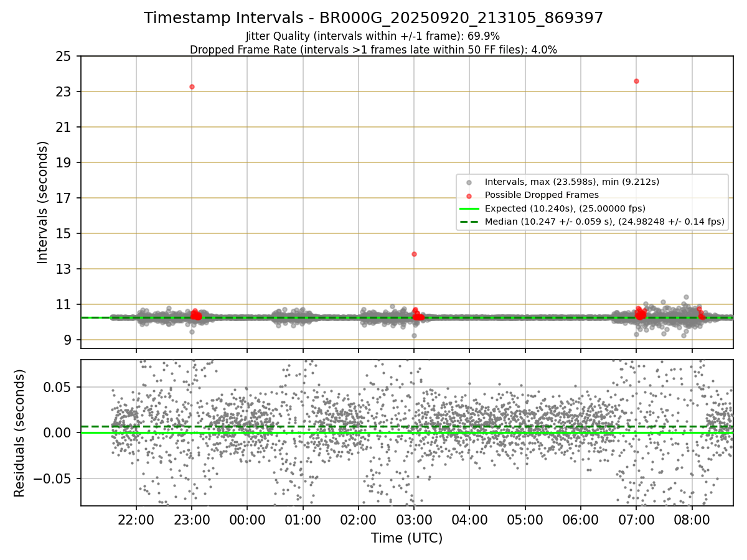The height and width of the screenshot is (560, 747).
Task: Click the 21 tick label on the intervals axis
Action: point(65,128)
